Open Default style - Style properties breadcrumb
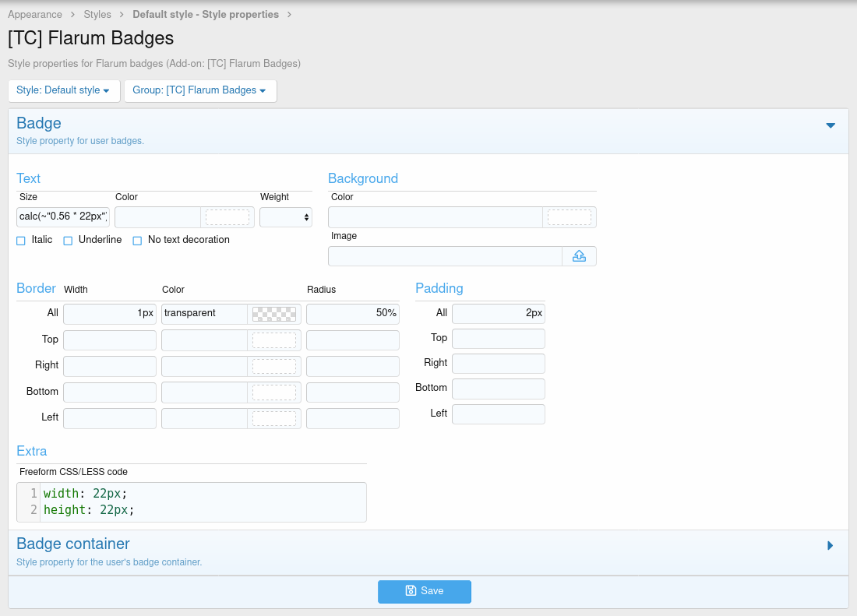 pyautogui.click(x=206, y=15)
